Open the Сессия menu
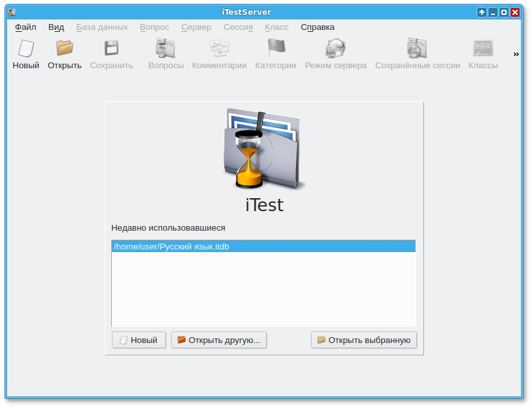Viewport: 532px width, 408px height. [238, 27]
